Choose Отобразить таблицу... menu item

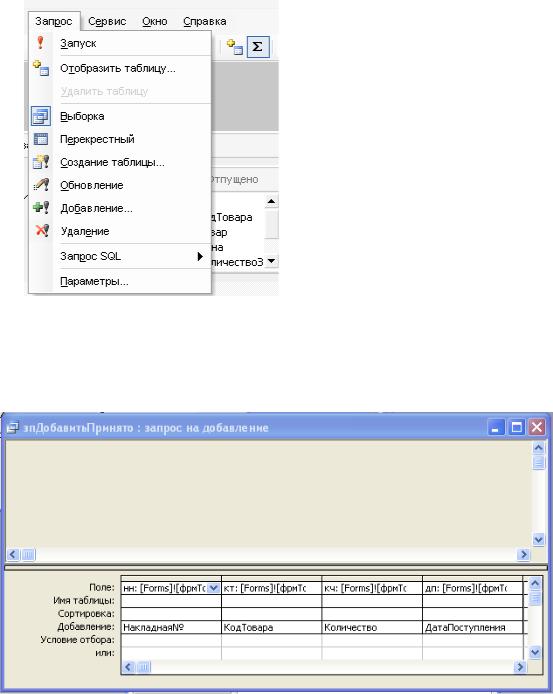118,68
